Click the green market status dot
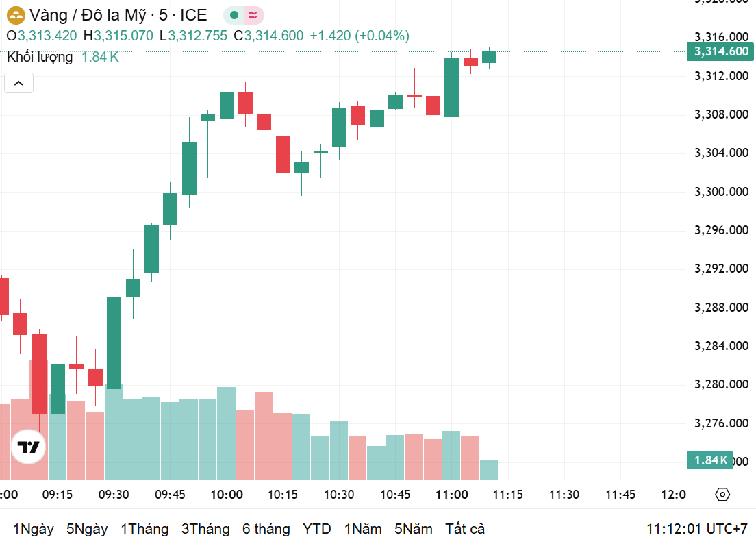 coord(234,16)
